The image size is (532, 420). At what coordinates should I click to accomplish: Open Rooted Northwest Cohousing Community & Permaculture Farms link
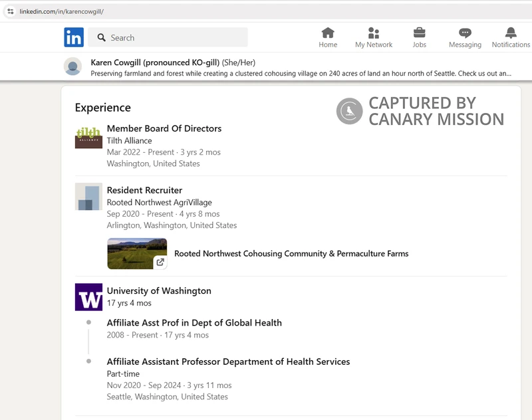point(291,254)
